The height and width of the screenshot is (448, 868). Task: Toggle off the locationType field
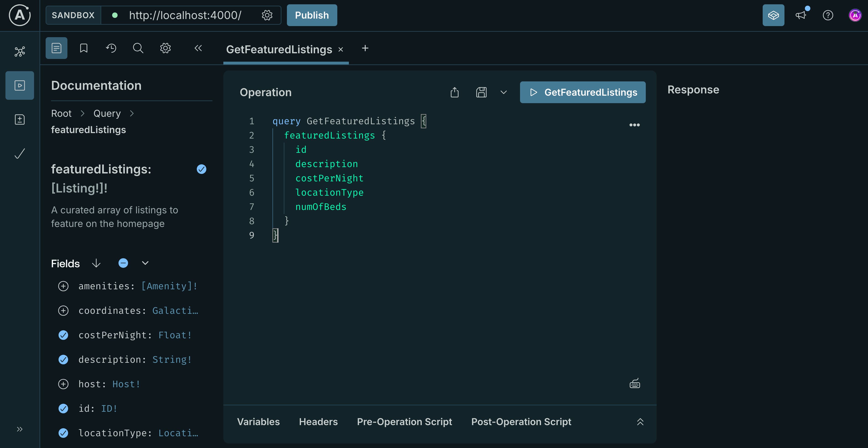tap(63, 433)
